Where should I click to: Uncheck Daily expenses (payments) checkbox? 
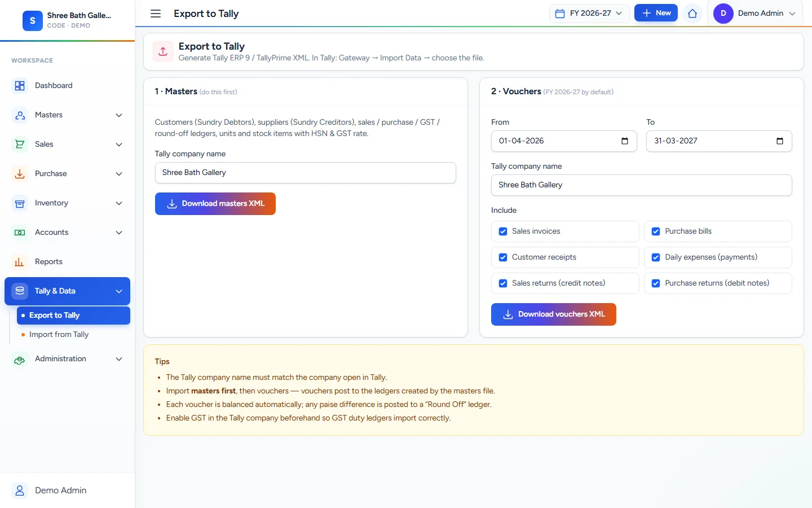[x=656, y=257]
